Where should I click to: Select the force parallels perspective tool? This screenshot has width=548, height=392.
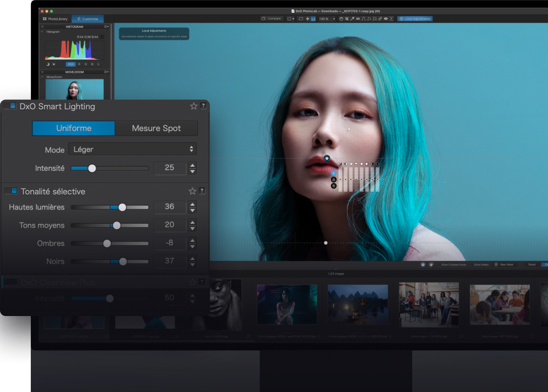(364, 19)
